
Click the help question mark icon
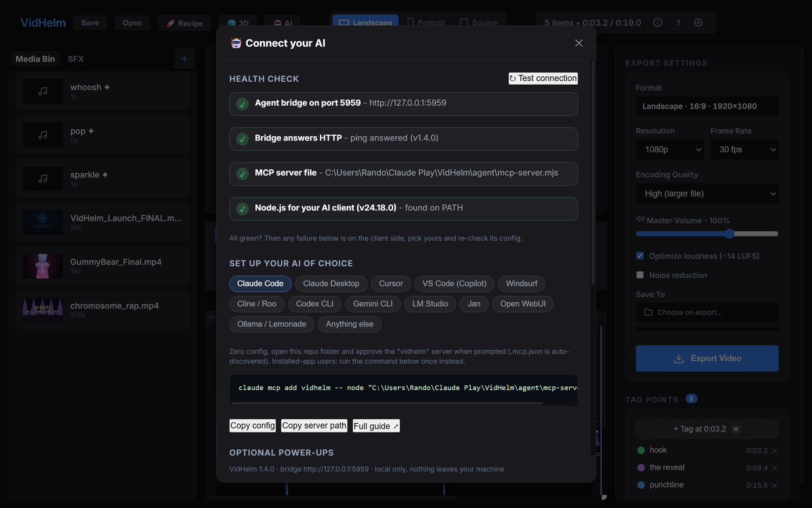click(x=678, y=23)
